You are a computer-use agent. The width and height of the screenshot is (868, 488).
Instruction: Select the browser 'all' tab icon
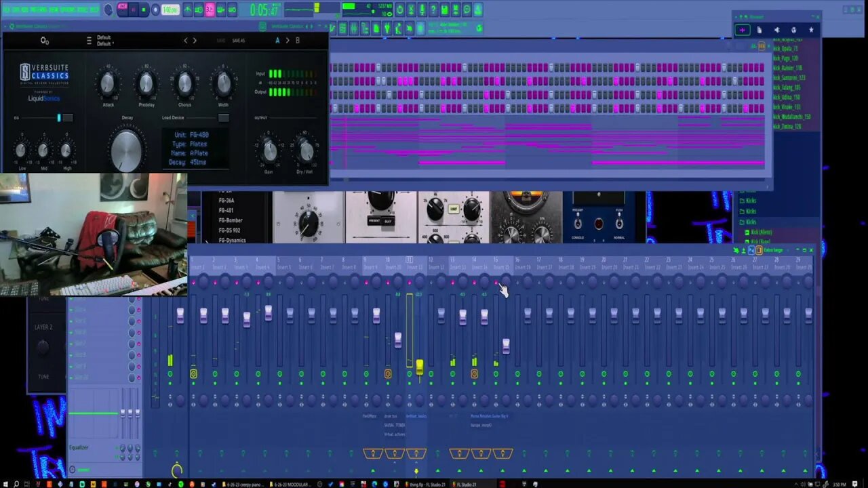[x=743, y=30]
